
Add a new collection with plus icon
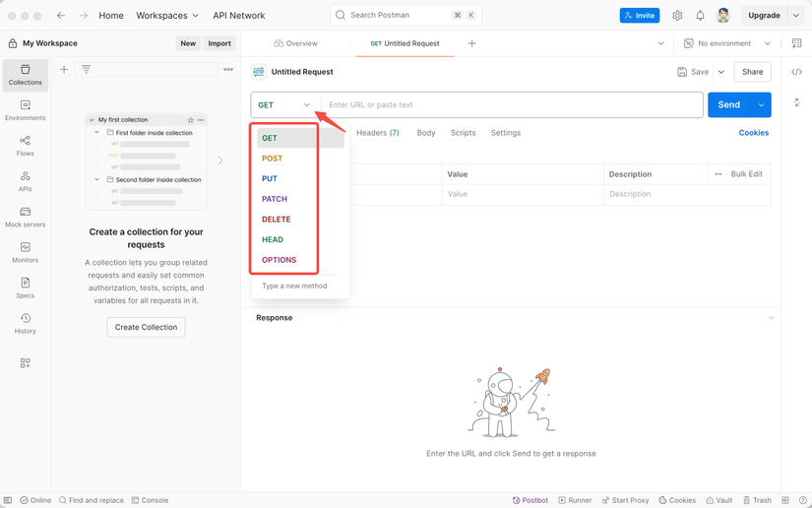[x=64, y=69]
